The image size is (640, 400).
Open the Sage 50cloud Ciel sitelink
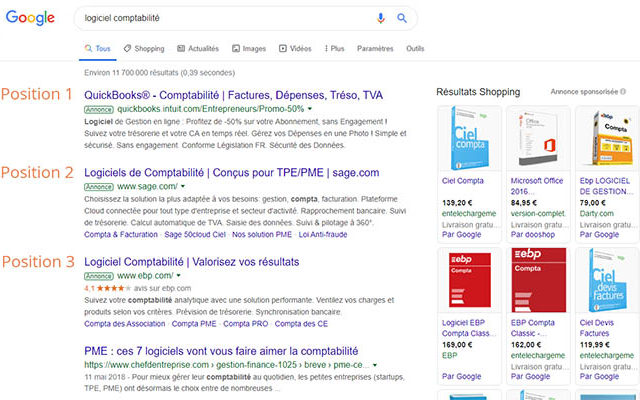click(195, 235)
